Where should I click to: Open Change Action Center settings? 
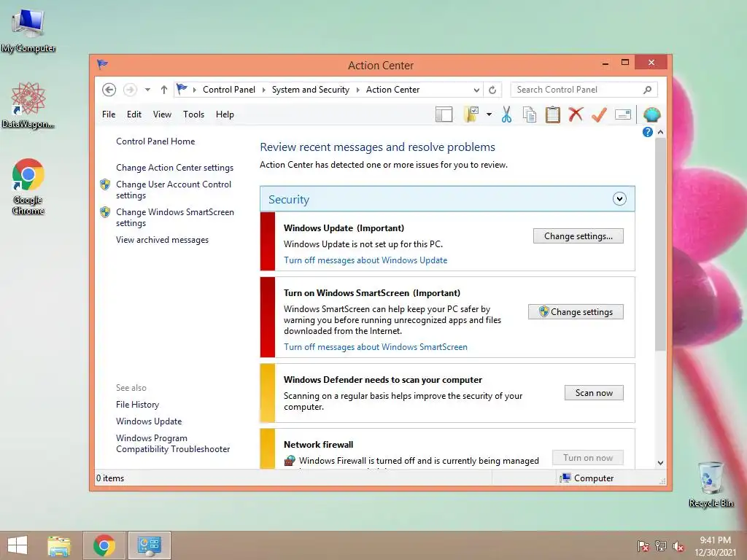pos(174,168)
